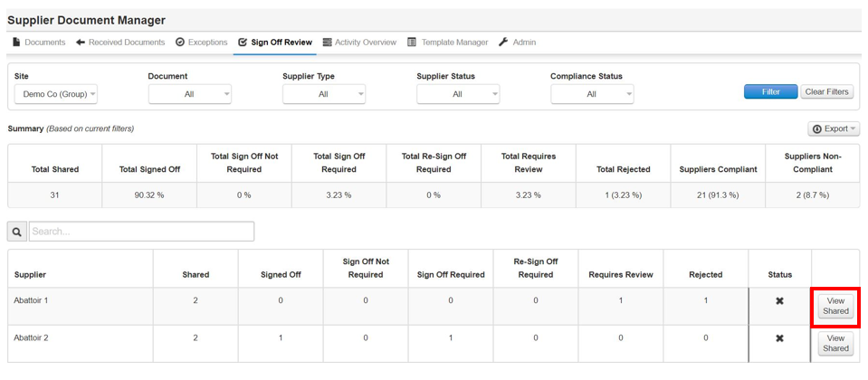The height and width of the screenshot is (380, 868).
Task: Click the Supplier Document Manager title
Action: pyautogui.click(x=86, y=21)
